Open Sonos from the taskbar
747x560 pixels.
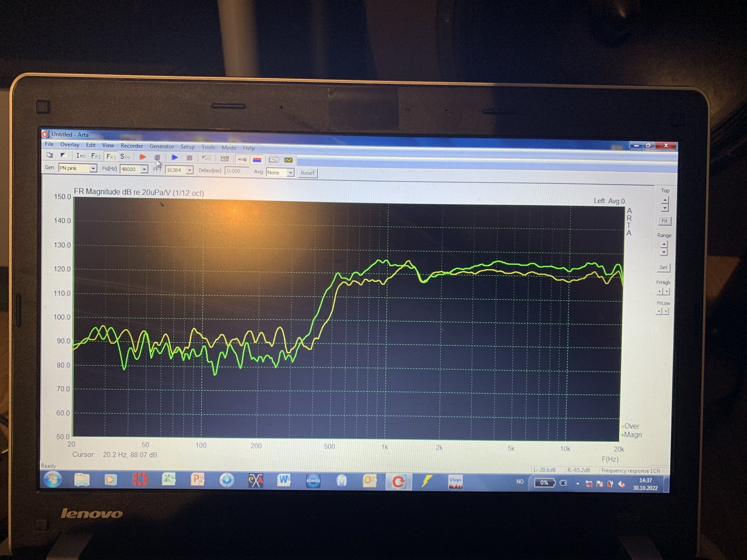(313, 481)
